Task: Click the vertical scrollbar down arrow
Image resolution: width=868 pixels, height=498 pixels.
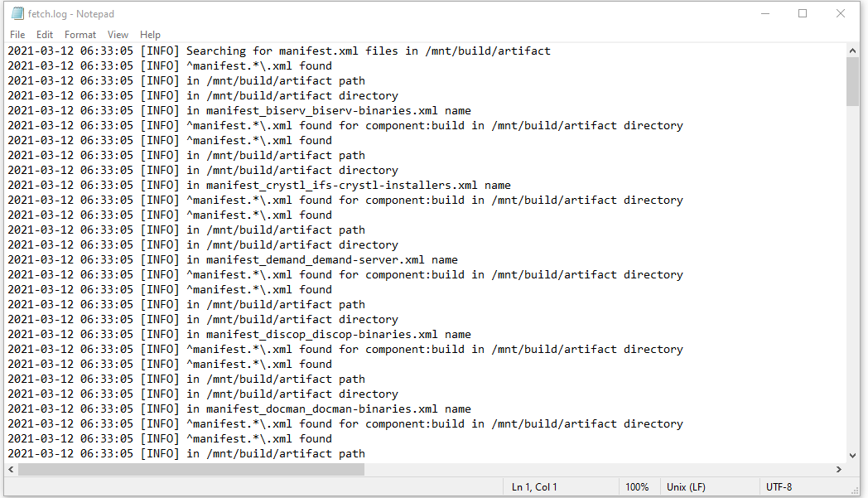Action: click(852, 456)
